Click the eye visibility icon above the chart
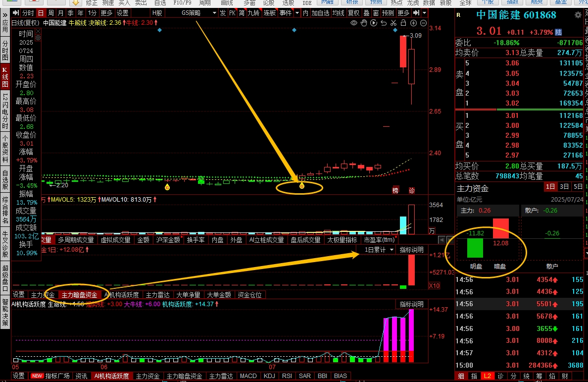Image resolution: width=588 pixels, height=382 pixels. [x=353, y=23]
